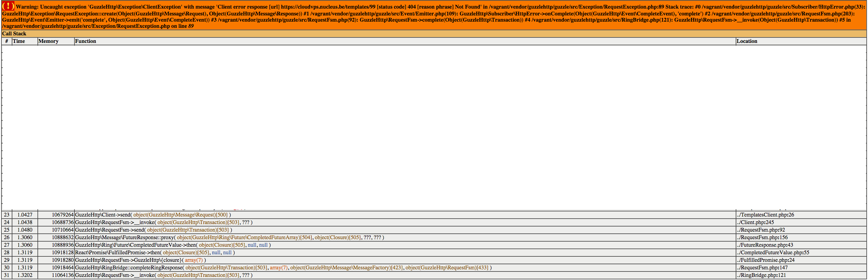Click memory value 10679264
This screenshot has height=280, width=868.
click(63, 215)
